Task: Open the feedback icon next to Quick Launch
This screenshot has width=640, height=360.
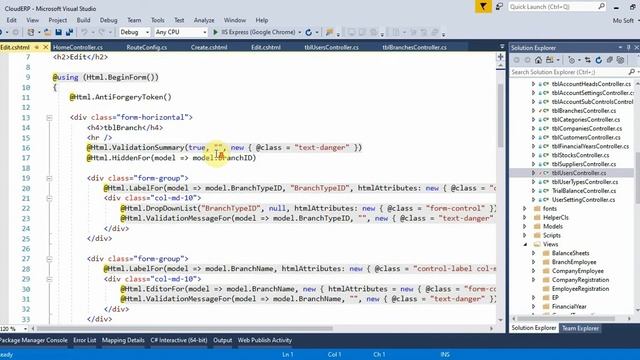Action: [499, 7]
